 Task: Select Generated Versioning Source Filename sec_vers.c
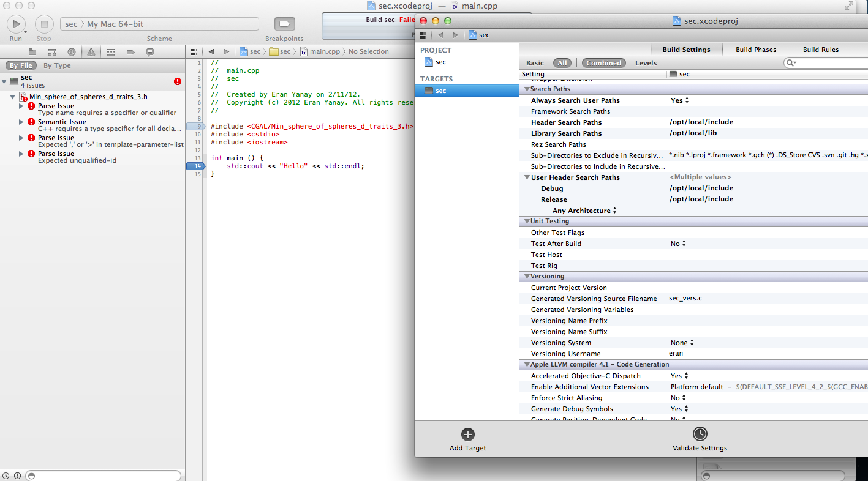pyautogui.click(x=685, y=299)
